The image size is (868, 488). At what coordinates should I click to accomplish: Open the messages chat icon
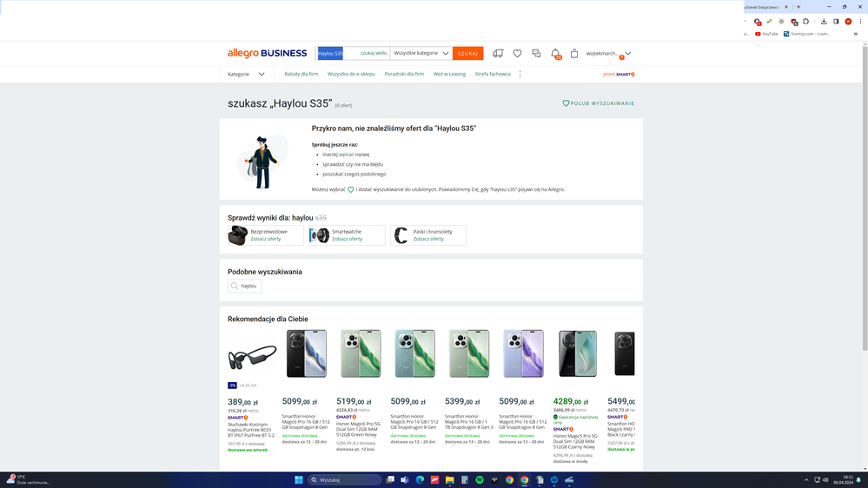(x=536, y=53)
